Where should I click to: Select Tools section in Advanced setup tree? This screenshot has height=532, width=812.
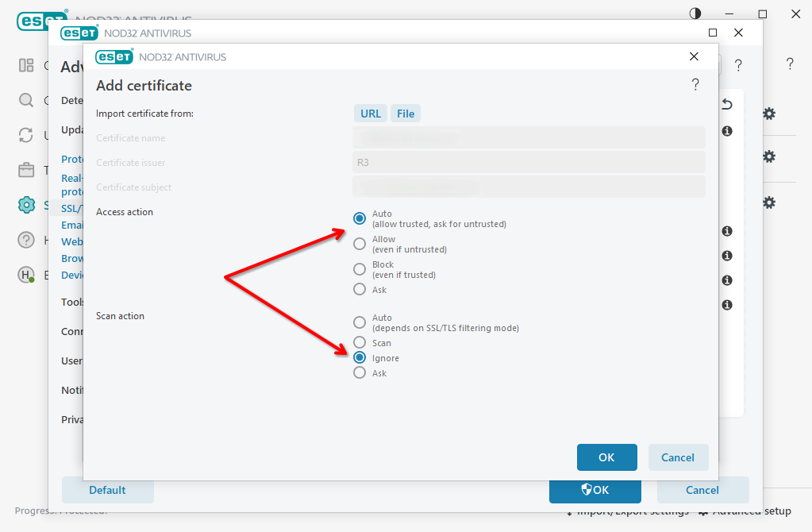point(71,302)
